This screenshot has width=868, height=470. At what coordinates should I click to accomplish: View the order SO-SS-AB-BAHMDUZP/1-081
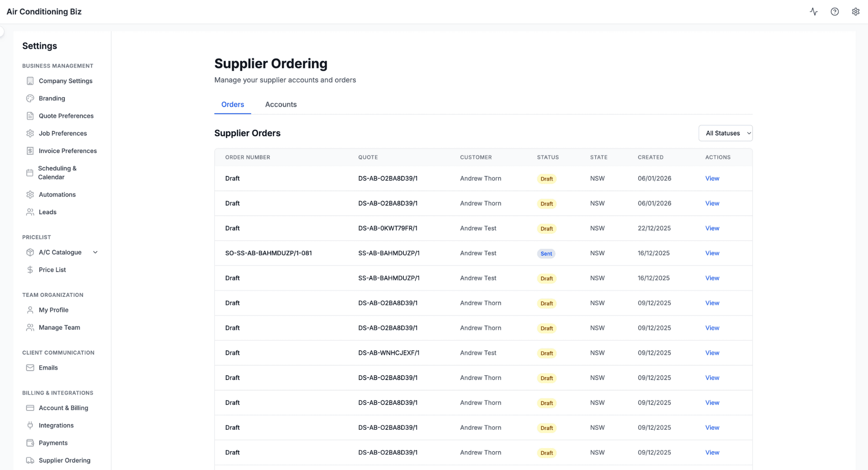point(712,253)
